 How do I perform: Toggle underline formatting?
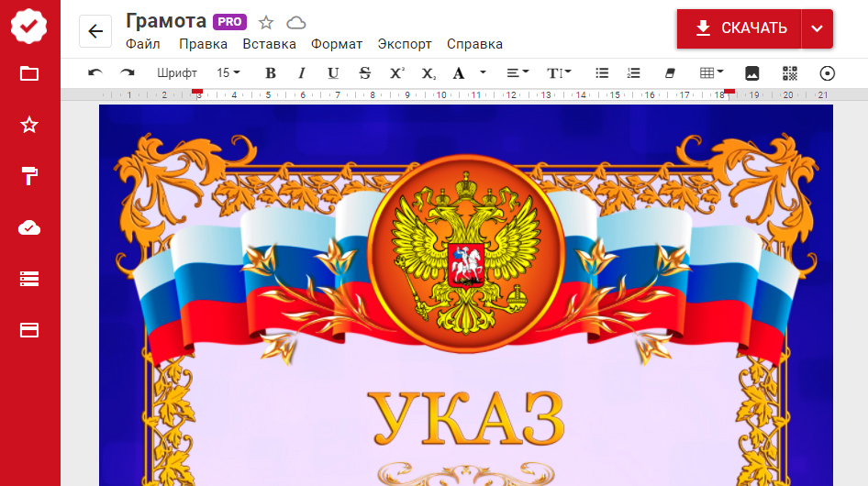coord(333,73)
